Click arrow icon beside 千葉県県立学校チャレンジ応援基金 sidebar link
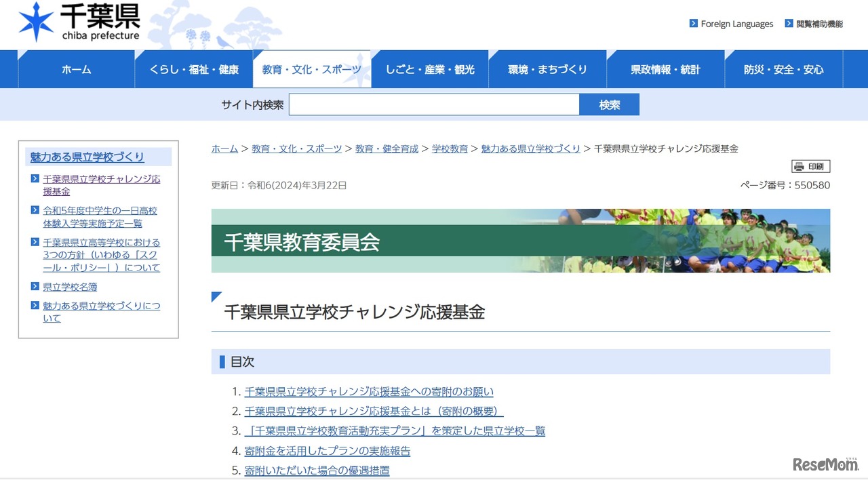 coord(35,179)
